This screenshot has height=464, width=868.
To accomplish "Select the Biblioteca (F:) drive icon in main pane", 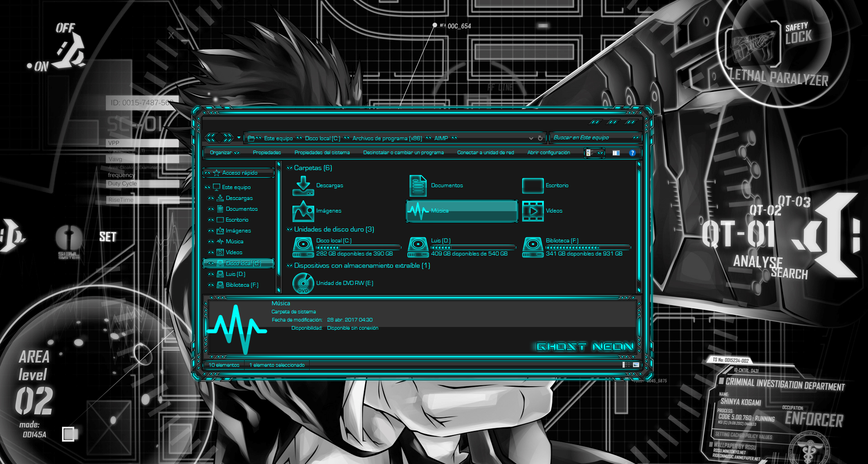I will 533,247.
